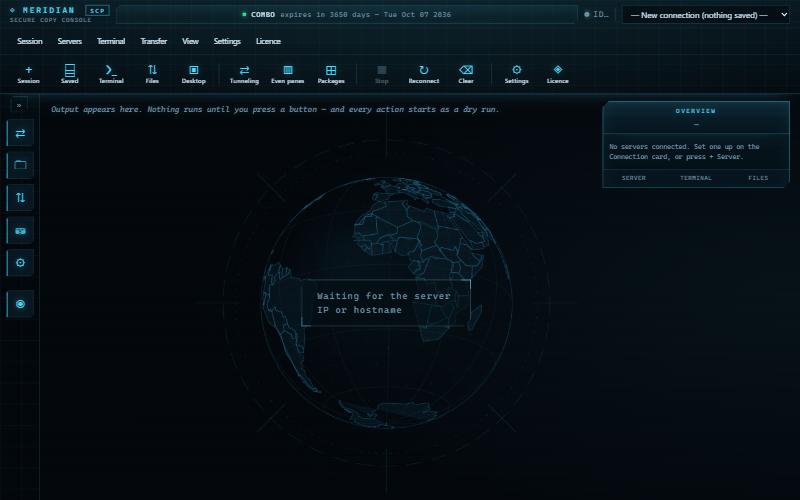Click the Stop toolbar icon

click(x=382, y=74)
